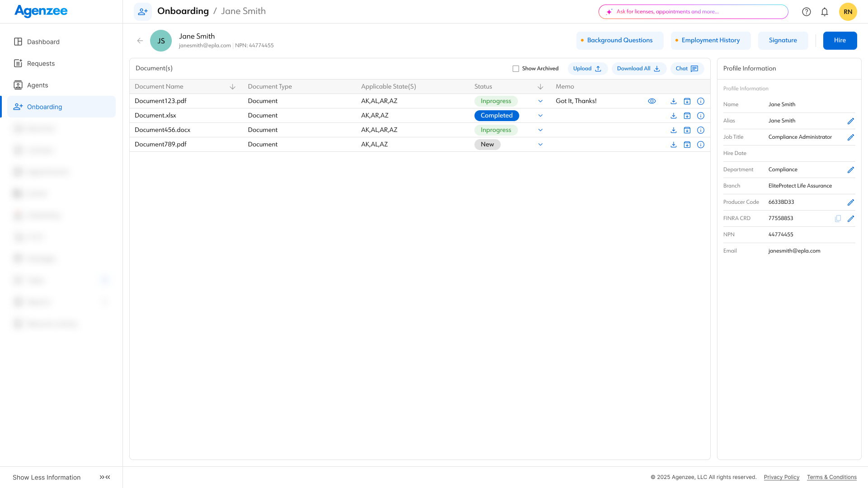Preview Document123.pdf using the eye icon

click(x=651, y=101)
